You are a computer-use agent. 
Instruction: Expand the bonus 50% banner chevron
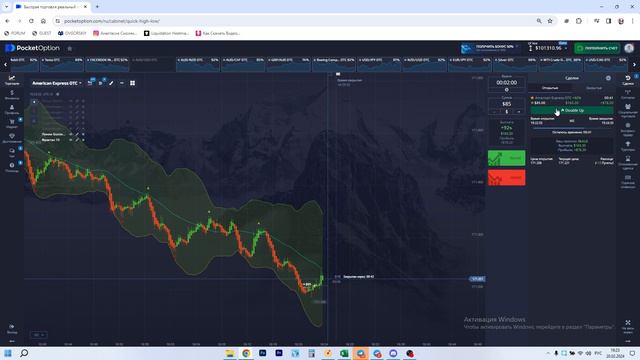[517, 47]
